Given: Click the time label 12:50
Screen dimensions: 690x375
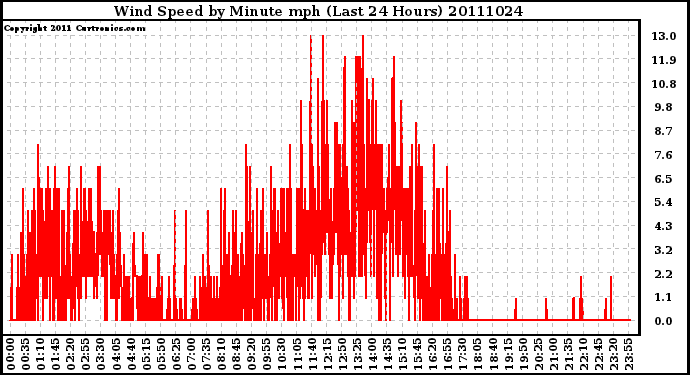Looking at the screenshot, I should 342,355.
